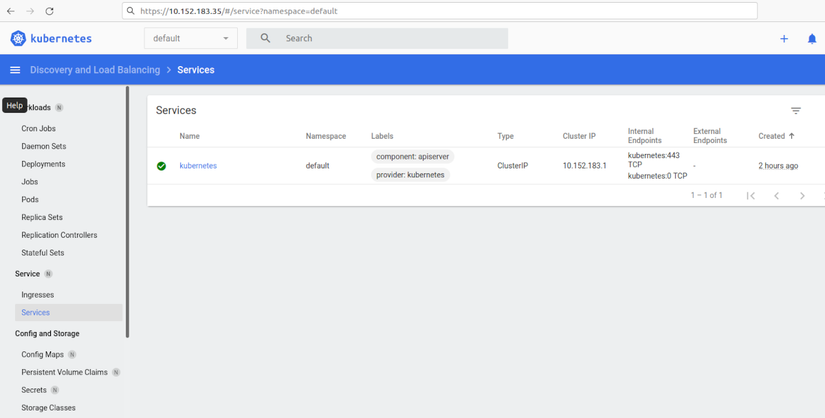Click the provider: kubernetes label chip

coord(410,175)
